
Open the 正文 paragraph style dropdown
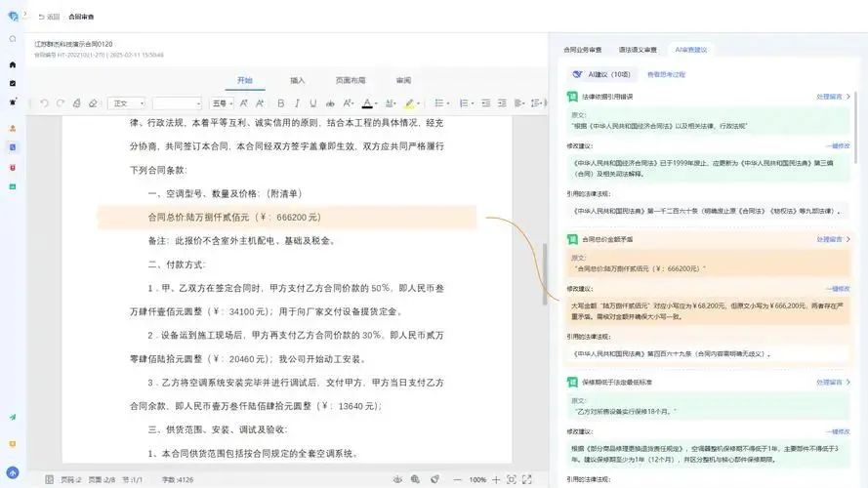pyautogui.click(x=127, y=102)
